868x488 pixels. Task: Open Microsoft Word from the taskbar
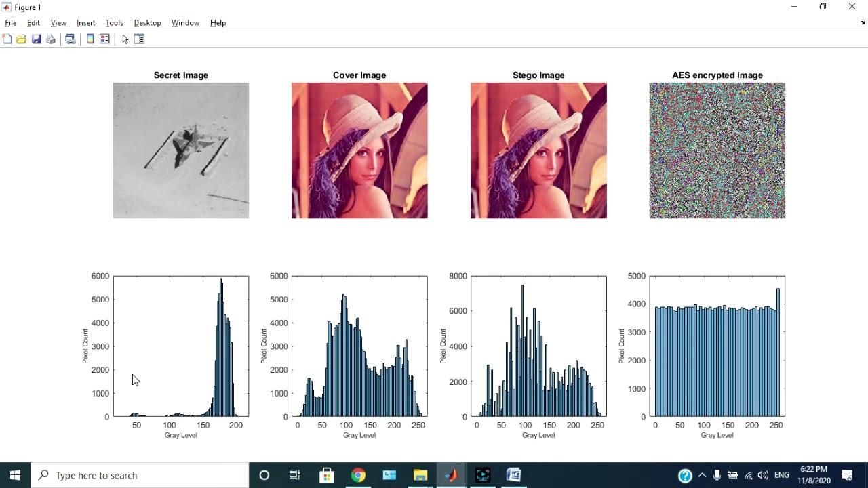[x=514, y=475]
